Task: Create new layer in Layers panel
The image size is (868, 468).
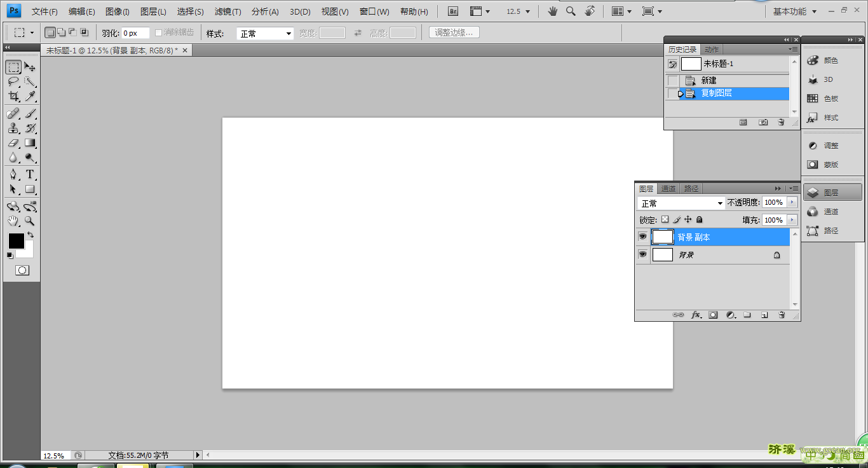Action: tap(764, 315)
